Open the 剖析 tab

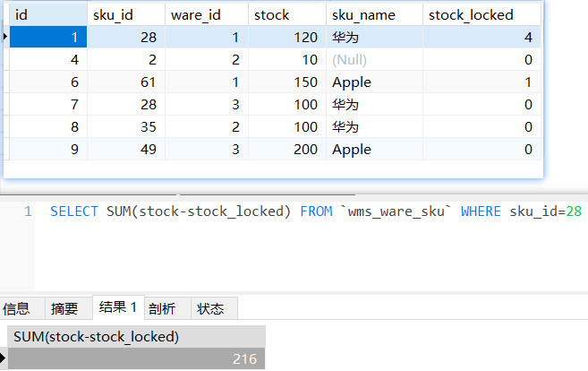(162, 308)
